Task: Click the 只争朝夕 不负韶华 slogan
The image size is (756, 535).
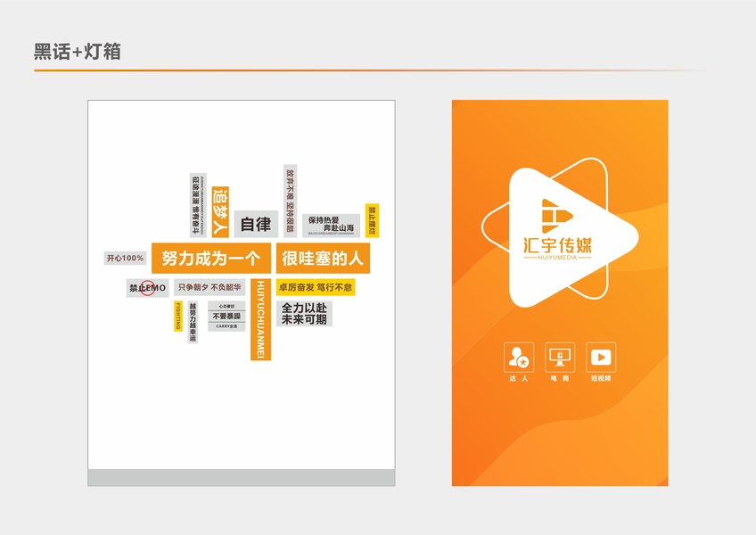Action: (x=210, y=287)
